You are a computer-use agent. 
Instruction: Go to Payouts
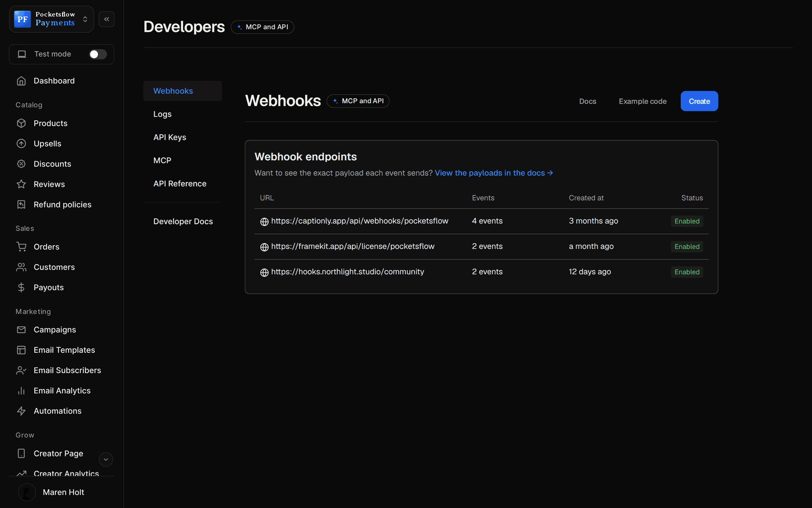(48, 287)
